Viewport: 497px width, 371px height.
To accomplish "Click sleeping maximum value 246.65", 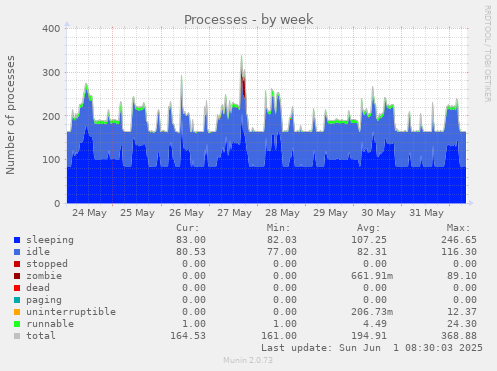I will tap(459, 240).
